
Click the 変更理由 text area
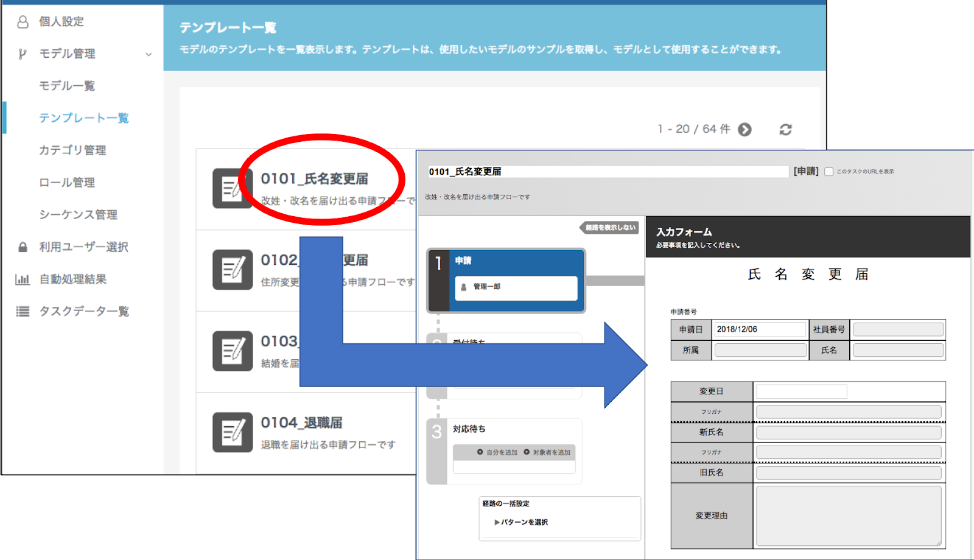[849, 516]
